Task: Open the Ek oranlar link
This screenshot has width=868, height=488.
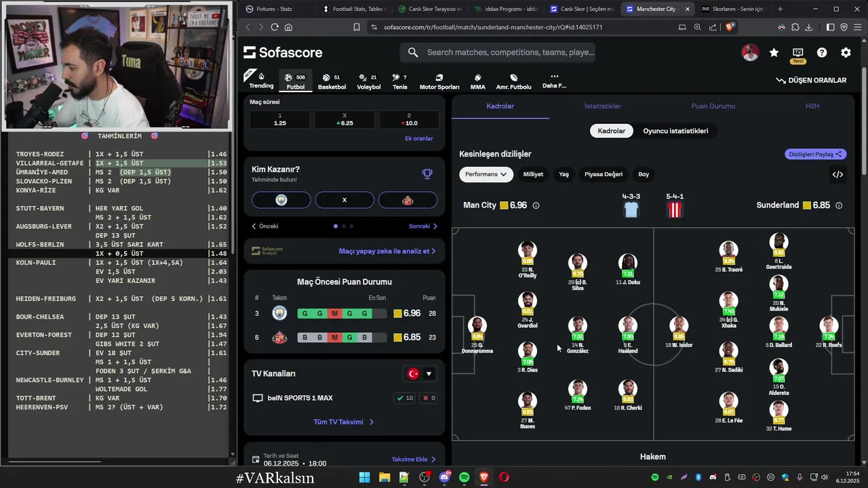Action: click(x=419, y=138)
